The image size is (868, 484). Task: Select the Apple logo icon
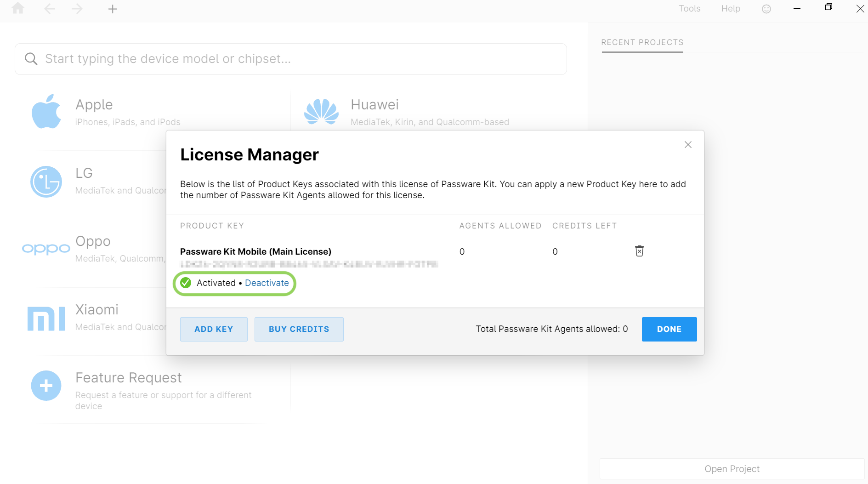46,111
